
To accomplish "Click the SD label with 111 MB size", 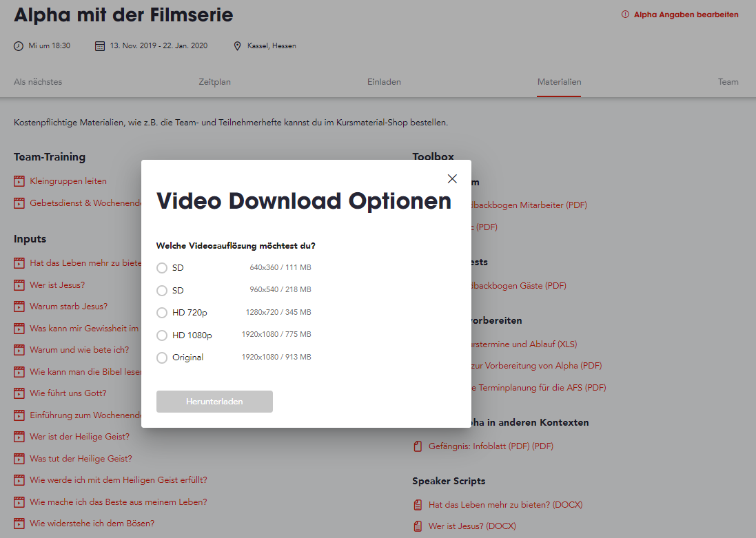I will [178, 268].
